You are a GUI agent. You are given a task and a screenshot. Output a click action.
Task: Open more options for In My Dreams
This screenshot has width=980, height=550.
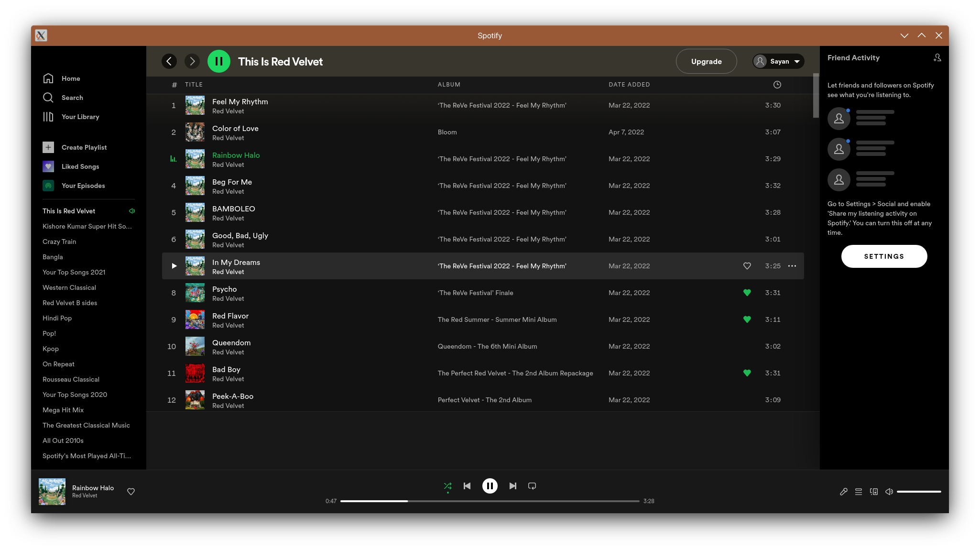coord(792,266)
